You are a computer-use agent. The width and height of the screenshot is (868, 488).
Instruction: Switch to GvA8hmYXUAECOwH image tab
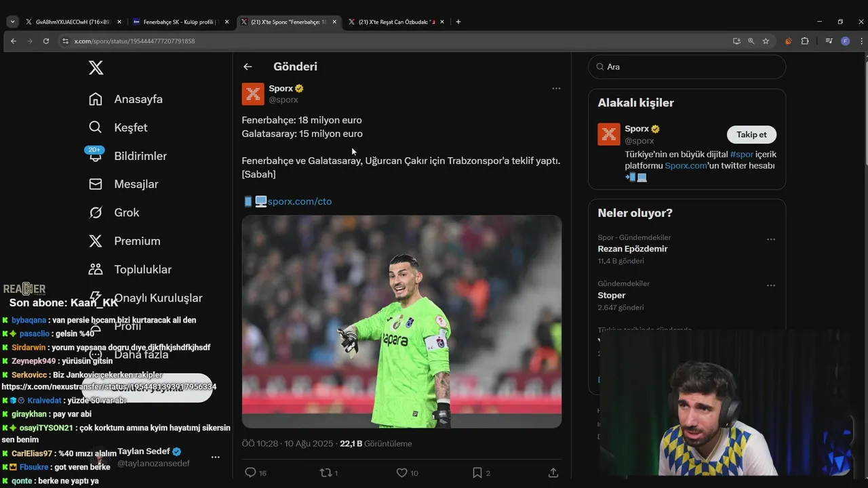pyautogui.click(x=73, y=22)
